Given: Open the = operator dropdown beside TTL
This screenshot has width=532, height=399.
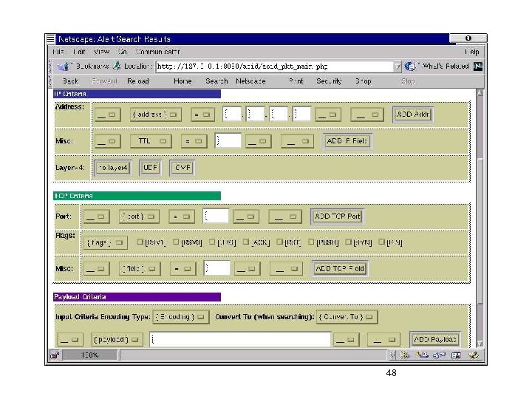Looking at the screenshot, I should tap(194, 141).
